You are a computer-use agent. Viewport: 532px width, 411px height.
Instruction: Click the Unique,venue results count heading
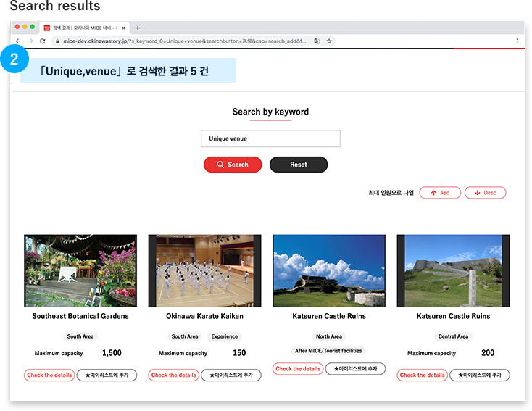(124, 71)
